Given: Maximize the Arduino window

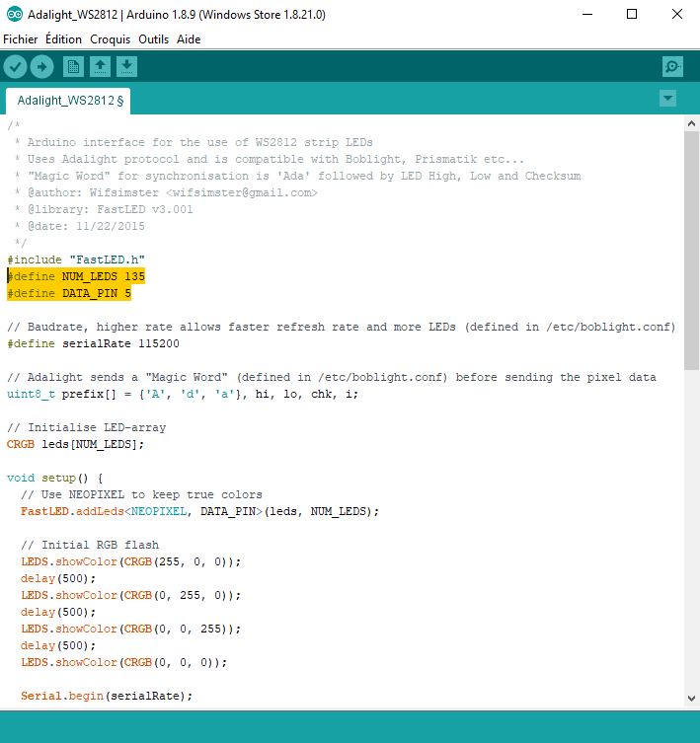Looking at the screenshot, I should 632,14.
